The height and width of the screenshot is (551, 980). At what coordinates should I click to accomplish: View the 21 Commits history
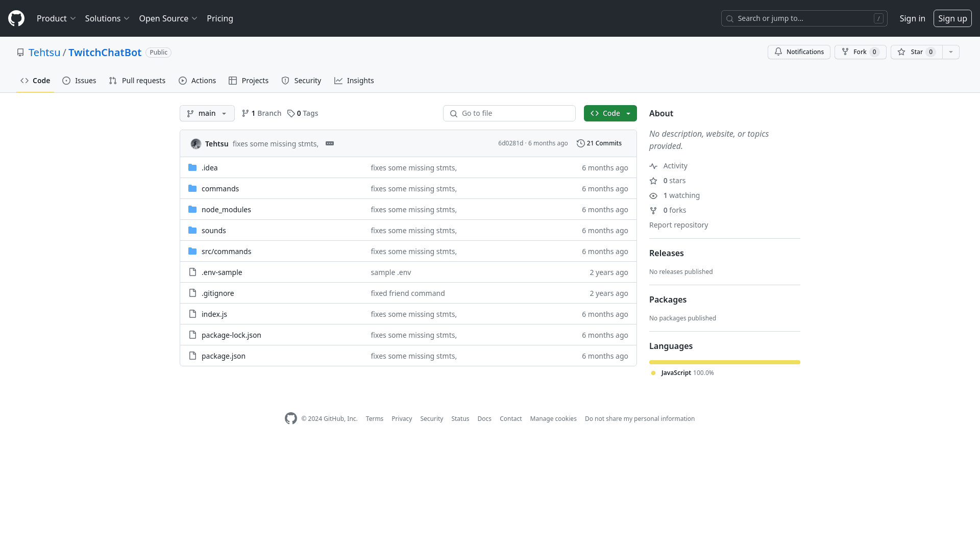click(x=599, y=143)
